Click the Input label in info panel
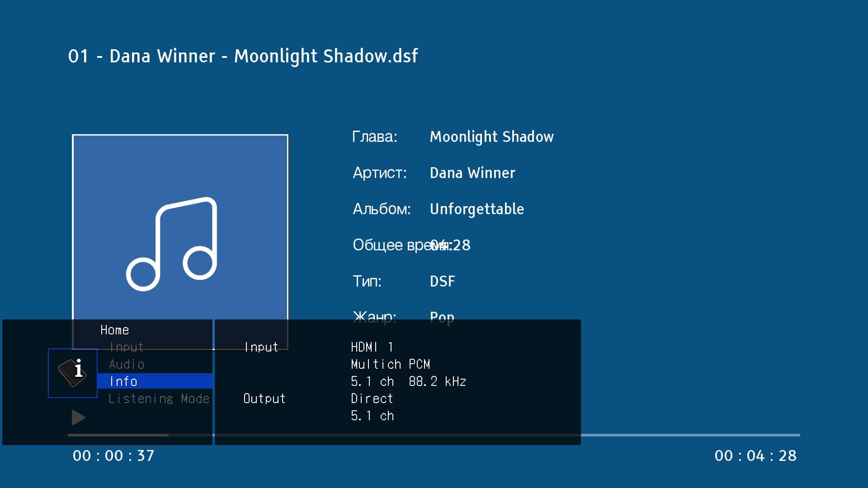This screenshot has height=488, width=868. [x=261, y=347]
